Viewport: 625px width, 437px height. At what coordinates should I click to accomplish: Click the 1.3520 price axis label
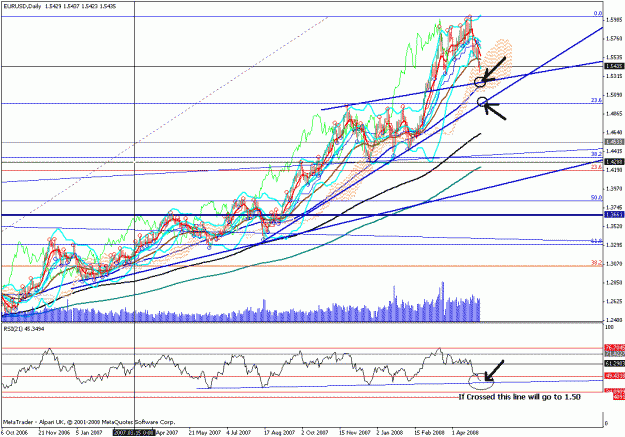(614, 226)
